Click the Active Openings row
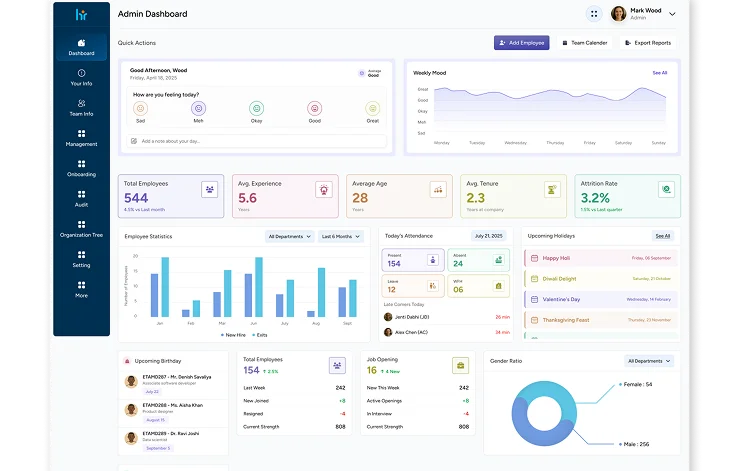This screenshot has height=471, width=739. click(x=418, y=401)
